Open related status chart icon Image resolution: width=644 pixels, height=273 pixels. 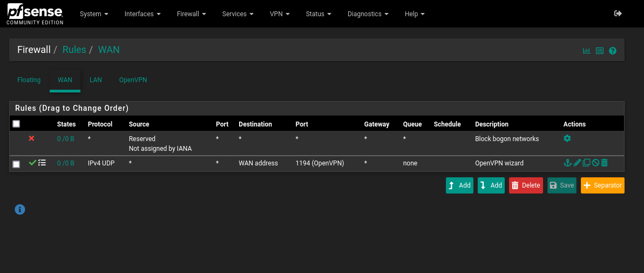point(586,51)
